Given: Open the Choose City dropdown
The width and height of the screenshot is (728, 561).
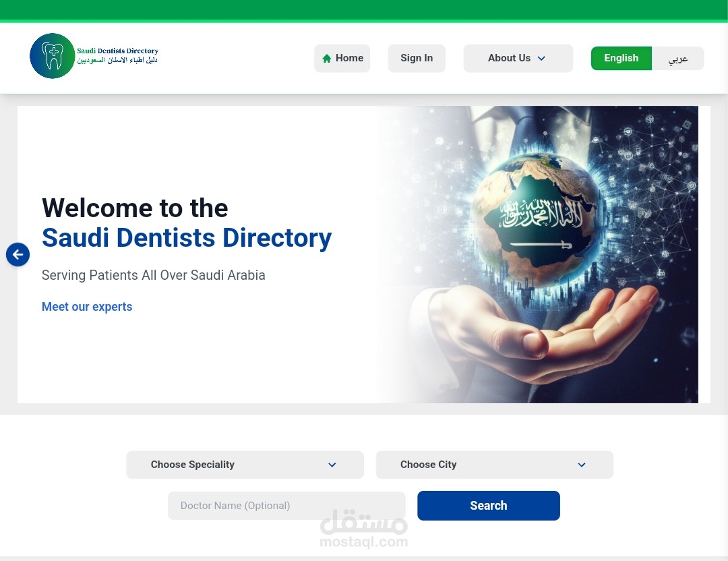Looking at the screenshot, I should coord(495,465).
